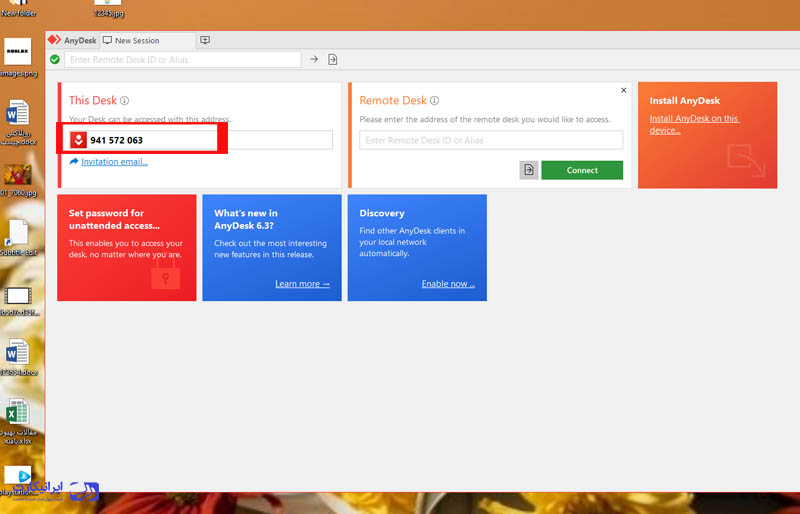Click Enable now on the Discovery tile
800x514 pixels.
448,284
